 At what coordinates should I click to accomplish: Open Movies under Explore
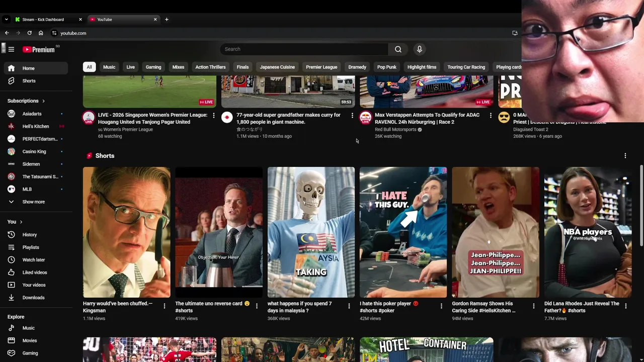tap(36, 340)
